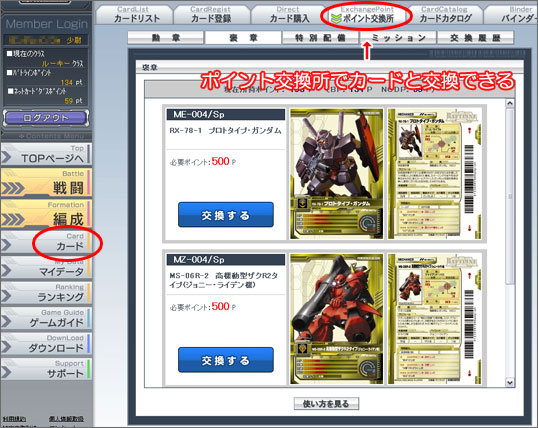Viewport: 538px width, 428px height.
Task: Select the ミッション sub-tab
Action: (x=398, y=38)
